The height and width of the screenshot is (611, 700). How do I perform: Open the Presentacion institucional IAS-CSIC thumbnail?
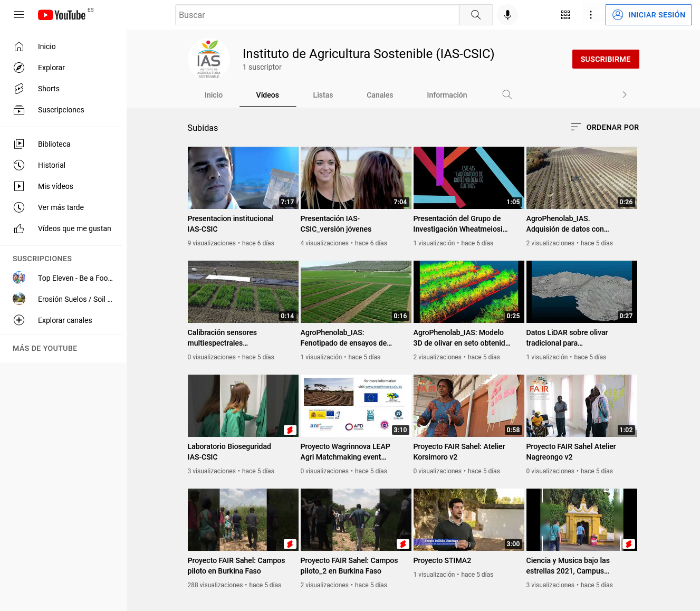click(243, 178)
